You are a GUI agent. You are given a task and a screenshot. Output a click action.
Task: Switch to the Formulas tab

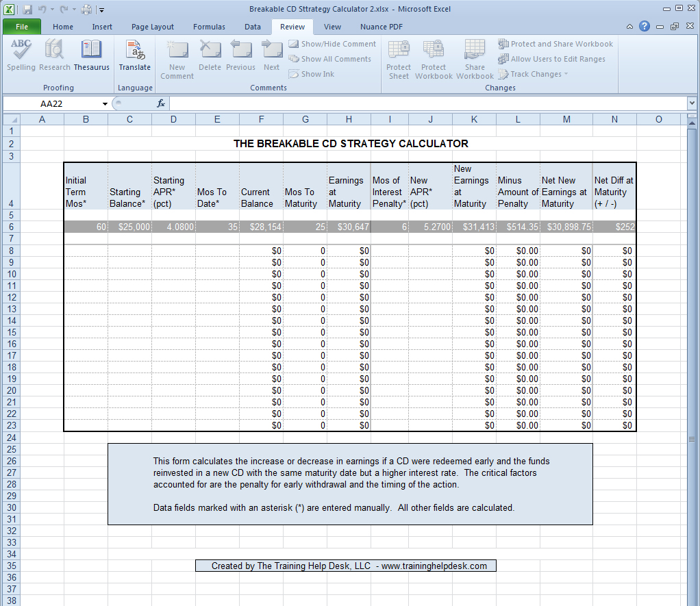point(209,27)
